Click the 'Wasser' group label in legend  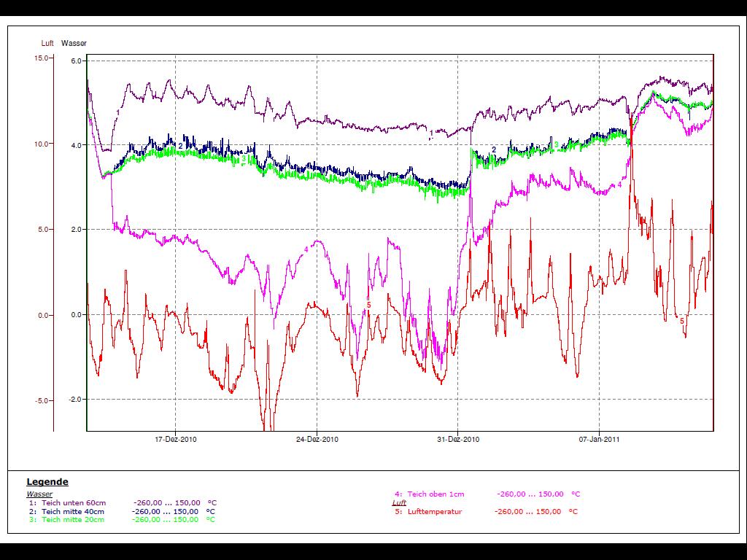[x=39, y=494]
